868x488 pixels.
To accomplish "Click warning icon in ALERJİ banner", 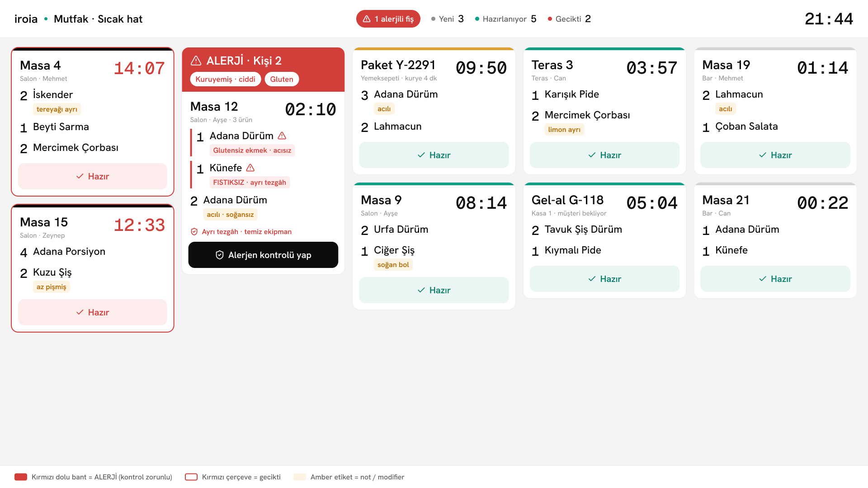I will point(196,61).
